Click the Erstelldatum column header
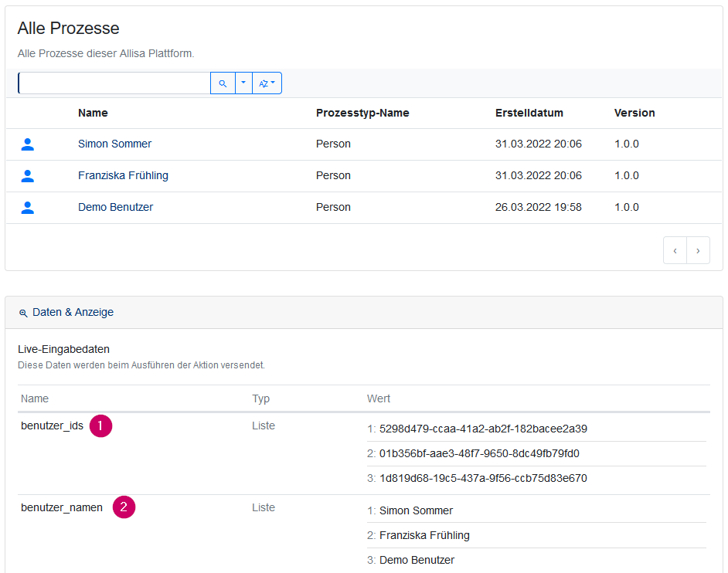The height and width of the screenshot is (573, 728). click(x=529, y=113)
